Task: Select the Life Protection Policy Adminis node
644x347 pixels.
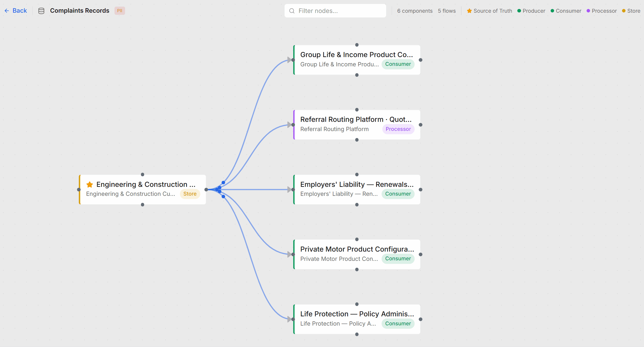Action: coord(357,319)
